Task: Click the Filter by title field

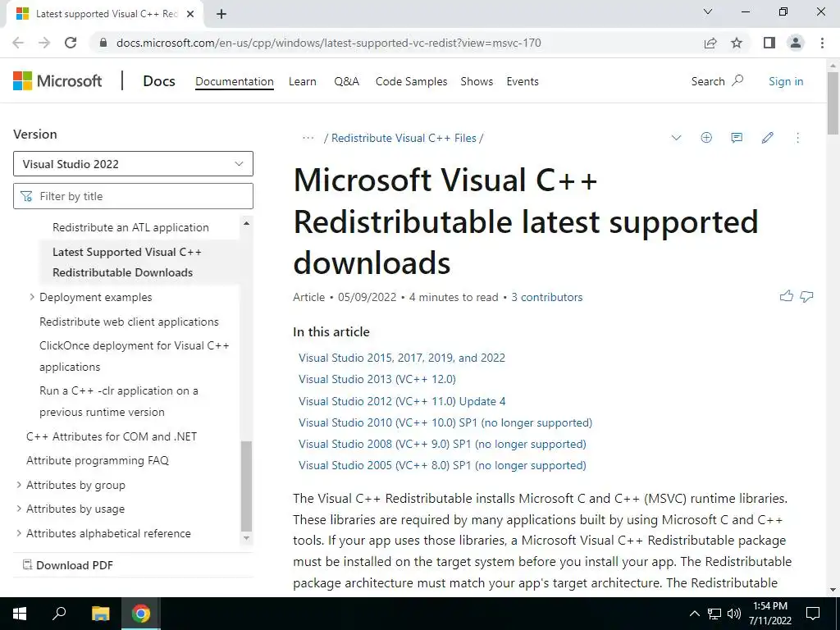Action: [133, 196]
